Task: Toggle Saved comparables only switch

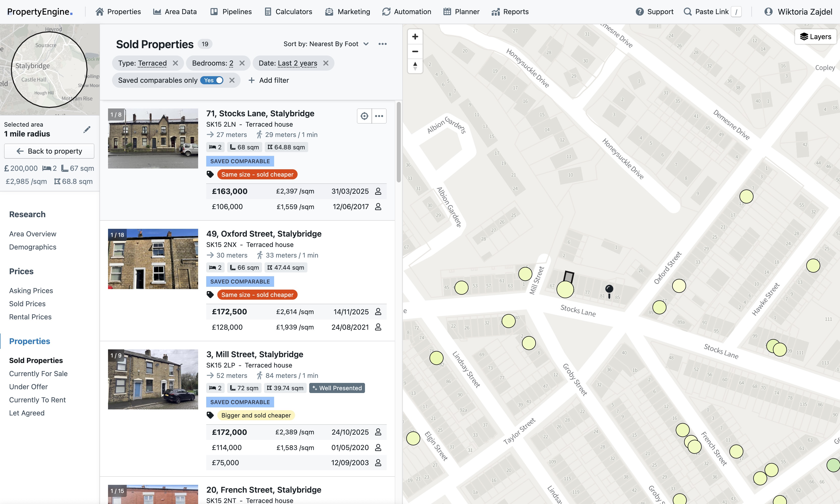Action: click(x=212, y=80)
